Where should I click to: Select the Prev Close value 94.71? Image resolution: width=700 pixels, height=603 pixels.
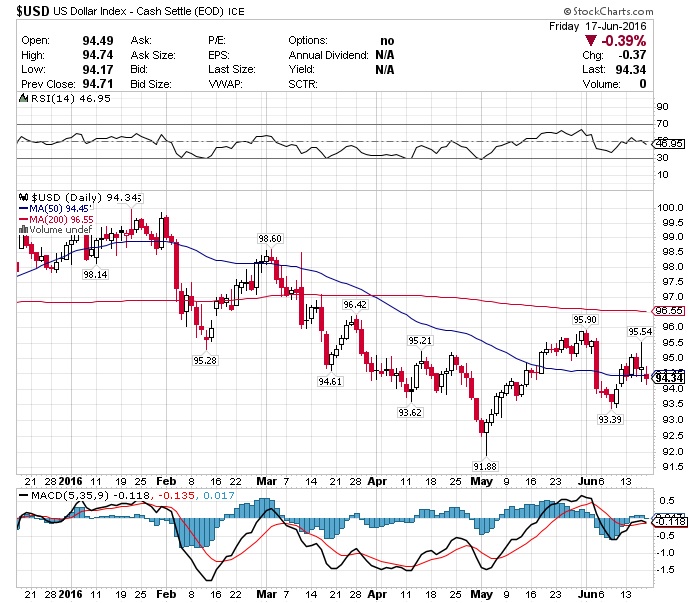98,84
